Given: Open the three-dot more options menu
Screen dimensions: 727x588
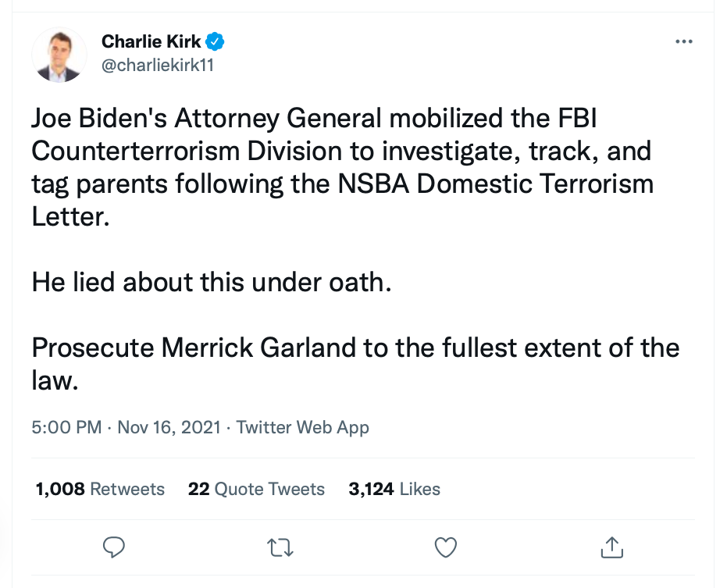Looking at the screenshot, I should (683, 41).
